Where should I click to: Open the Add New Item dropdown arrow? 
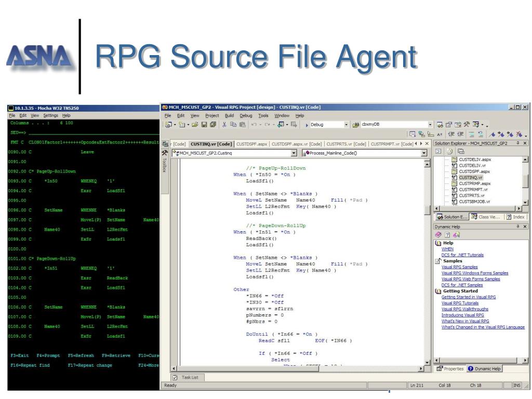[188, 125]
